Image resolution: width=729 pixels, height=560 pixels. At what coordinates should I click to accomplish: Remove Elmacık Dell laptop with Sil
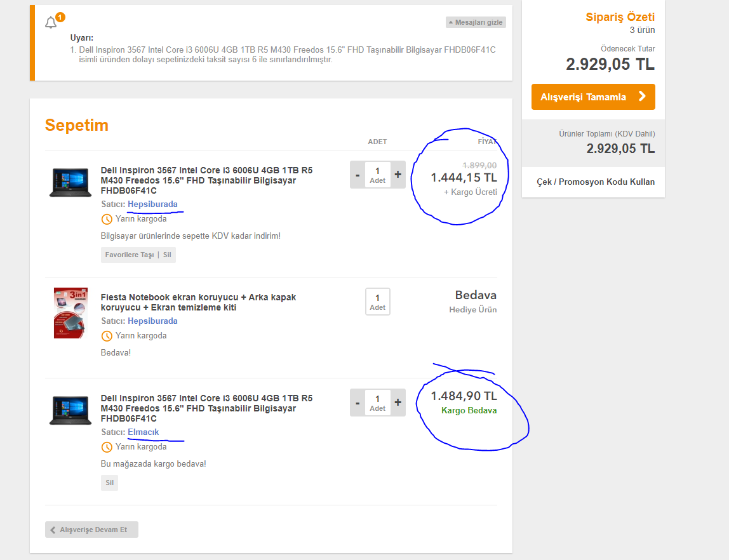(110, 483)
